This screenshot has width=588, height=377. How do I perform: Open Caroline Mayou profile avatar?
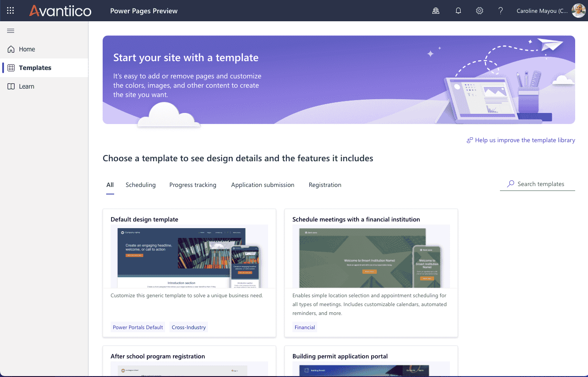click(578, 11)
